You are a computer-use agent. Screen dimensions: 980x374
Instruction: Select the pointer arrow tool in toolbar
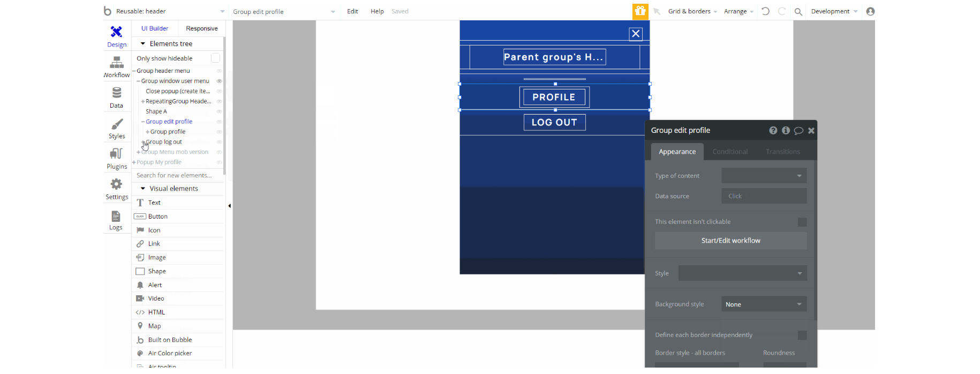[x=657, y=11]
